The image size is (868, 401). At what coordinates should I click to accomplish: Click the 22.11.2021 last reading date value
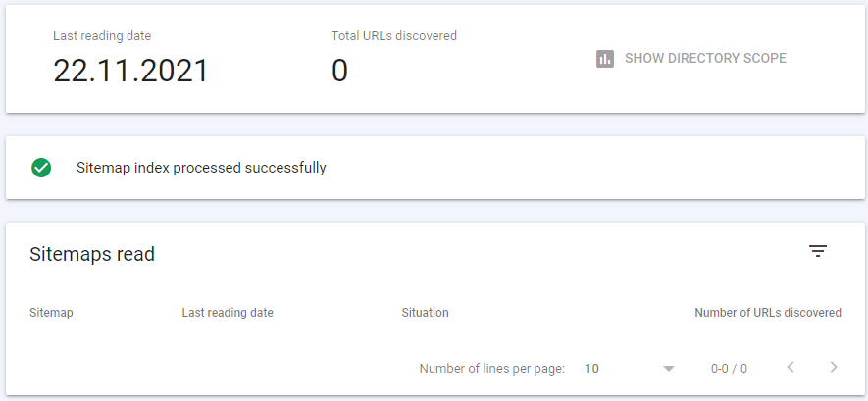130,71
